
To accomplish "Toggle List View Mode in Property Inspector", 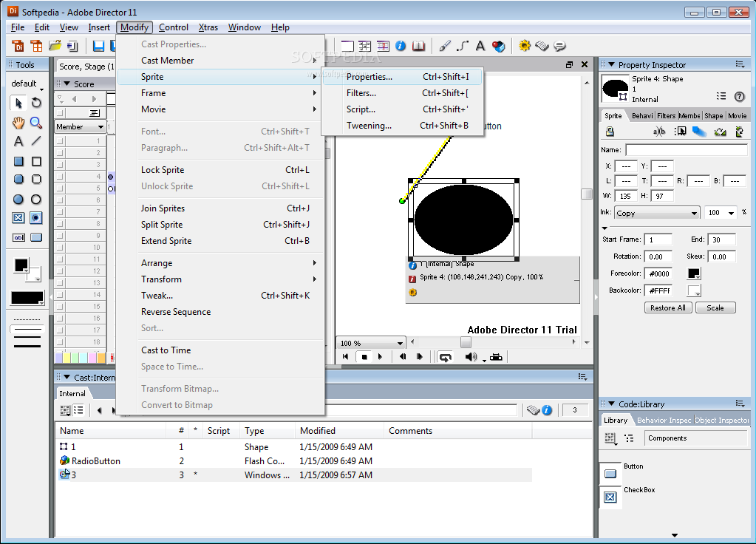I will point(721,96).
